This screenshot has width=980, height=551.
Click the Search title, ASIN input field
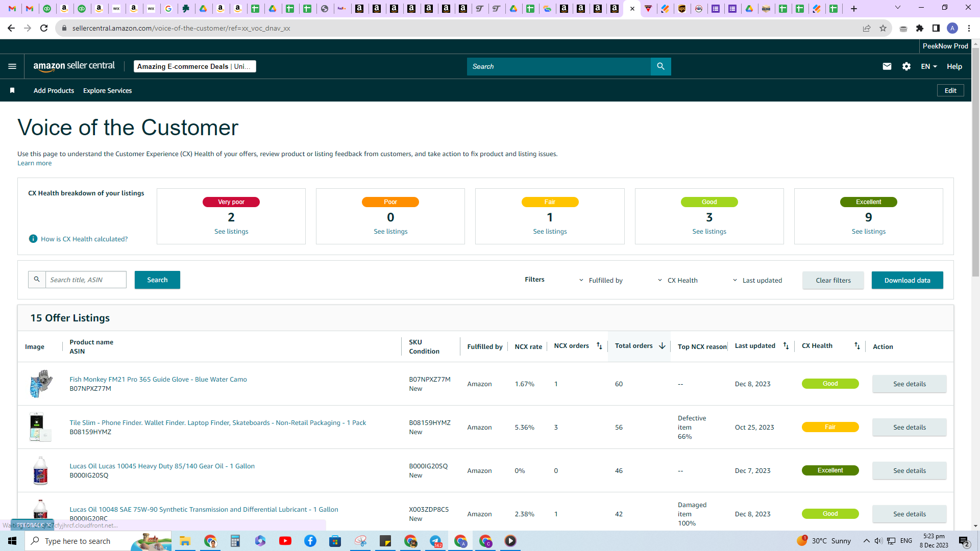(86, 280)
